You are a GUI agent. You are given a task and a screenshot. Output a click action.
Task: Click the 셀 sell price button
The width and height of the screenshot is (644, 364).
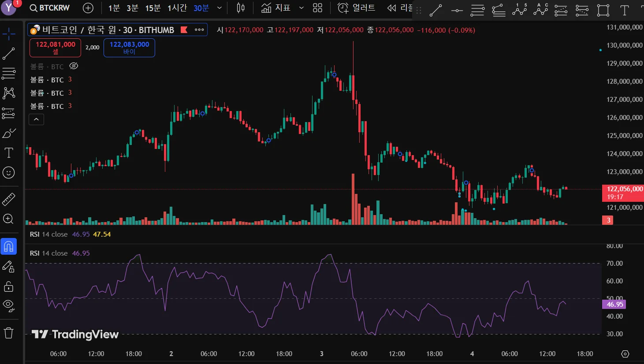click(56, 48)
